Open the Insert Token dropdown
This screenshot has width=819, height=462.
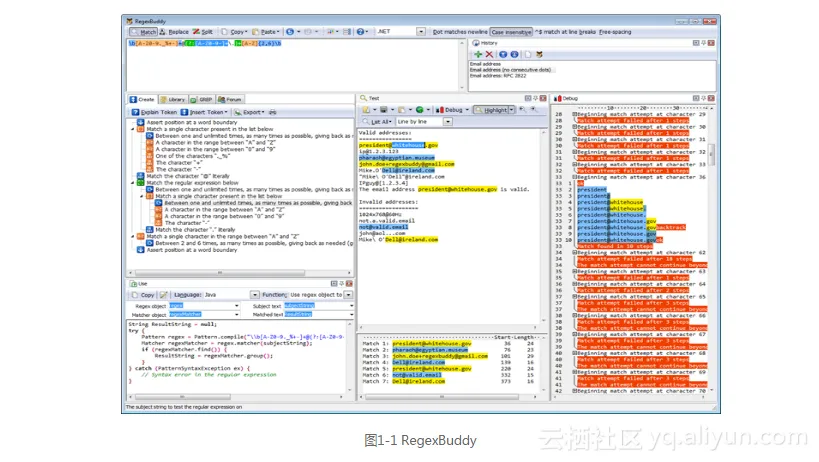(x=204, y=112)
